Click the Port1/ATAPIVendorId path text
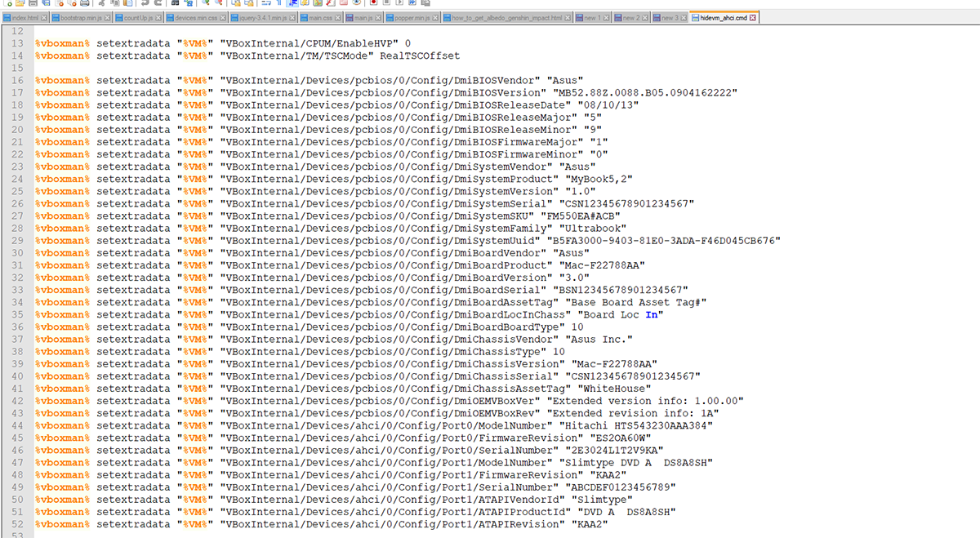Screen dimensions: 980x538 (x=395, y=499)
